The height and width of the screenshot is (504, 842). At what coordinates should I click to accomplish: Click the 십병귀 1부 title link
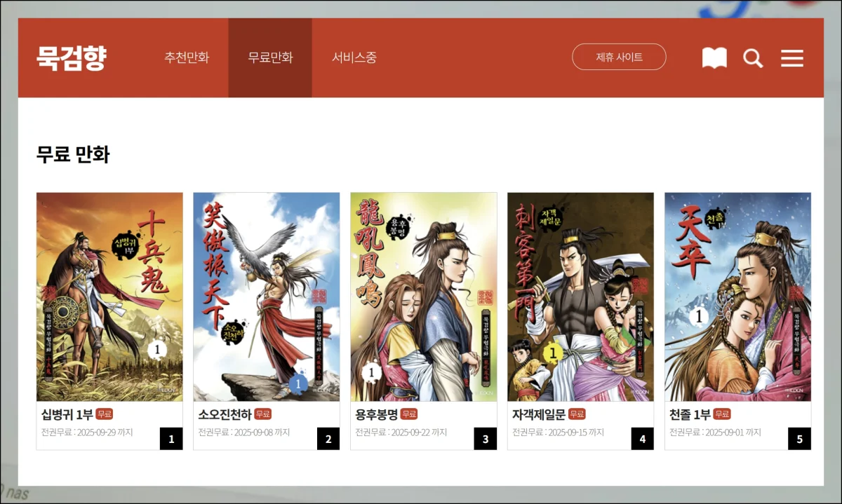[x=67, y=414]
